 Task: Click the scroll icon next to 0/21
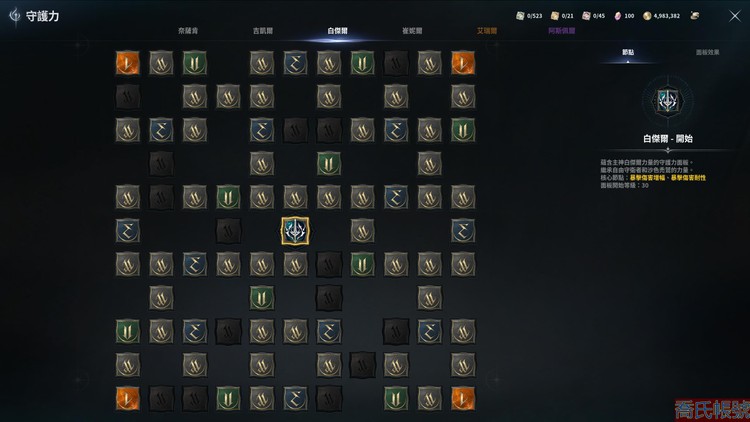coord(555,16)
